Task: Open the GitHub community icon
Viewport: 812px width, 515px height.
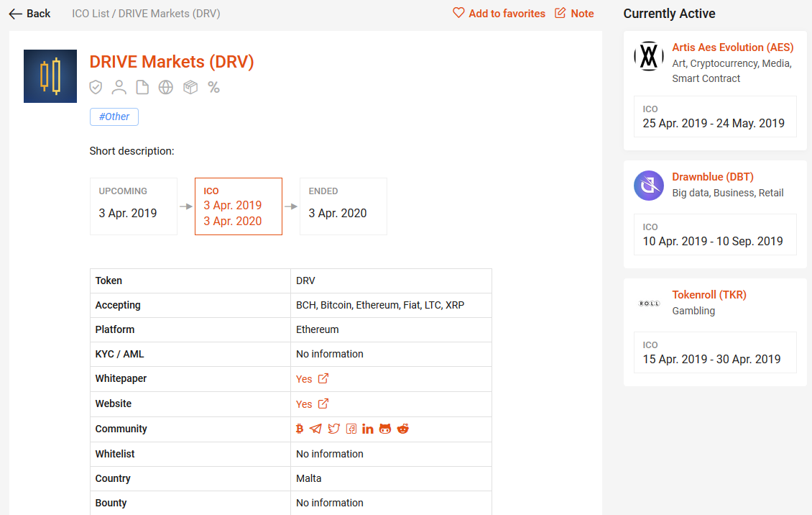Action: [385, 429]
